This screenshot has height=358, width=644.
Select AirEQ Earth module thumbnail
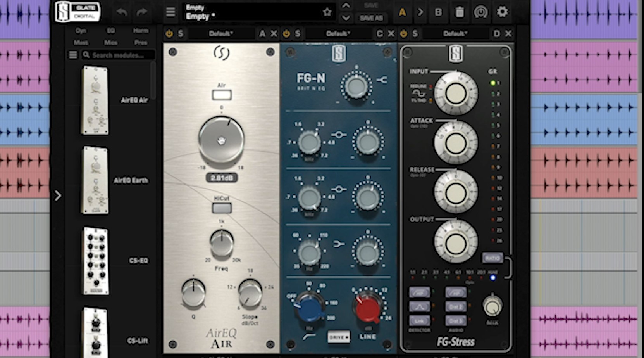tap(95, 180)
